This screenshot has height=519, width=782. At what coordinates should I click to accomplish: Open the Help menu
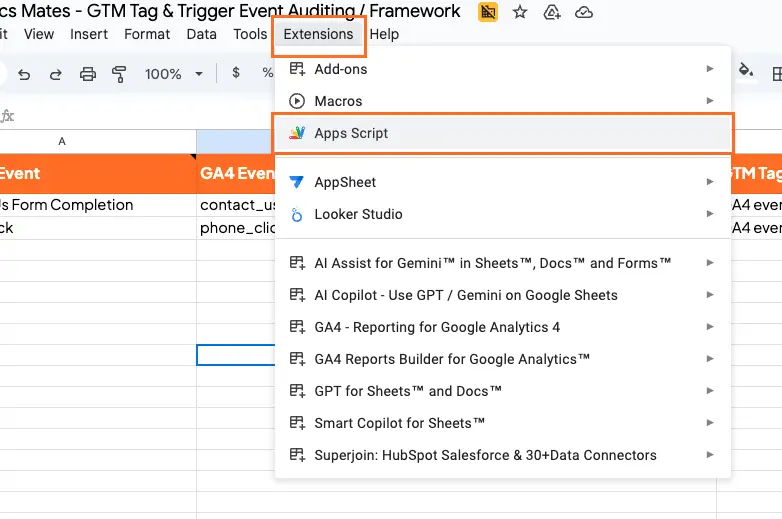pos(384,34)
